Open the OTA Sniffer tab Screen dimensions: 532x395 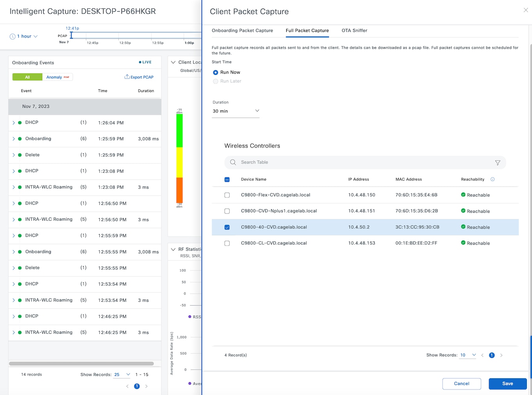pos(354,30)
